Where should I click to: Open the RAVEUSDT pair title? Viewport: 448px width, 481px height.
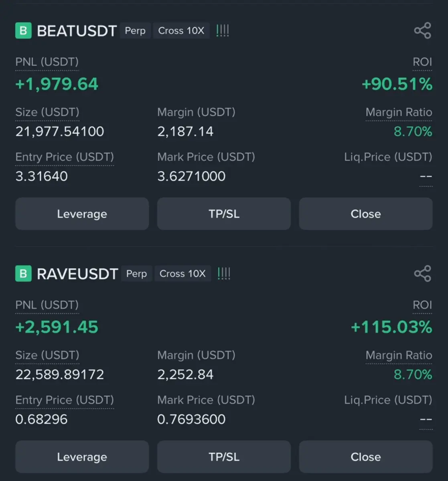pyautogui.click(x=77, y=274)
